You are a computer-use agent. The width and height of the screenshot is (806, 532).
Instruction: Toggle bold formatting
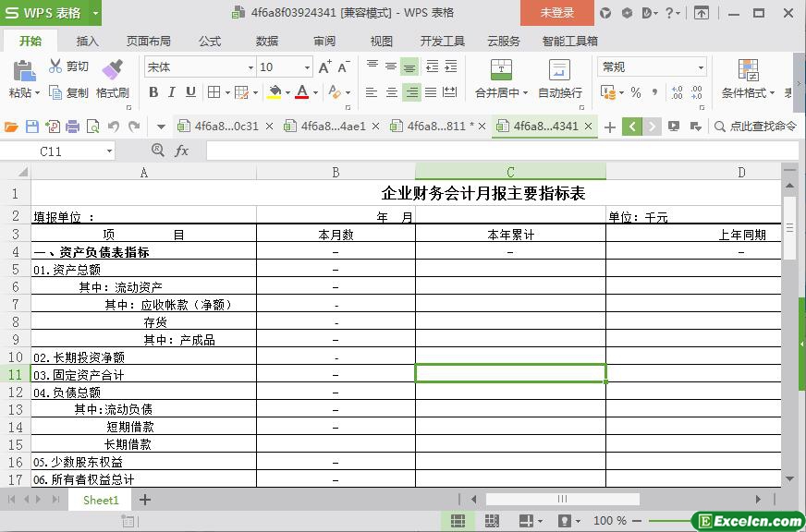(153, 92)
